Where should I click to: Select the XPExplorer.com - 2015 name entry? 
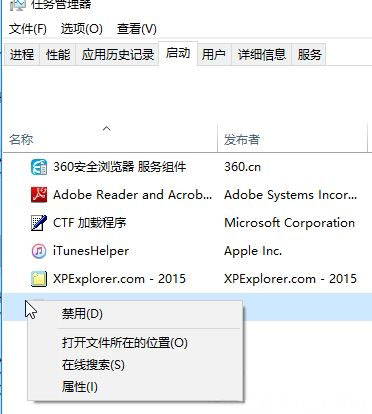119,279
